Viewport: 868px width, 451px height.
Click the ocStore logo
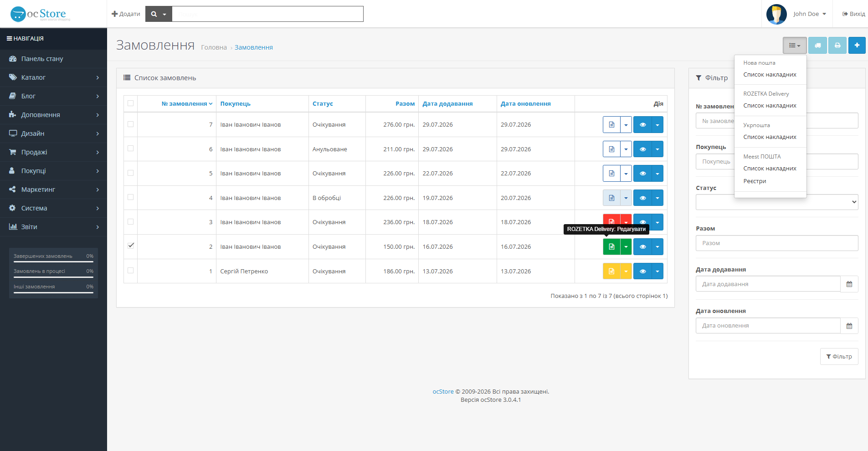tap(41, 14)
